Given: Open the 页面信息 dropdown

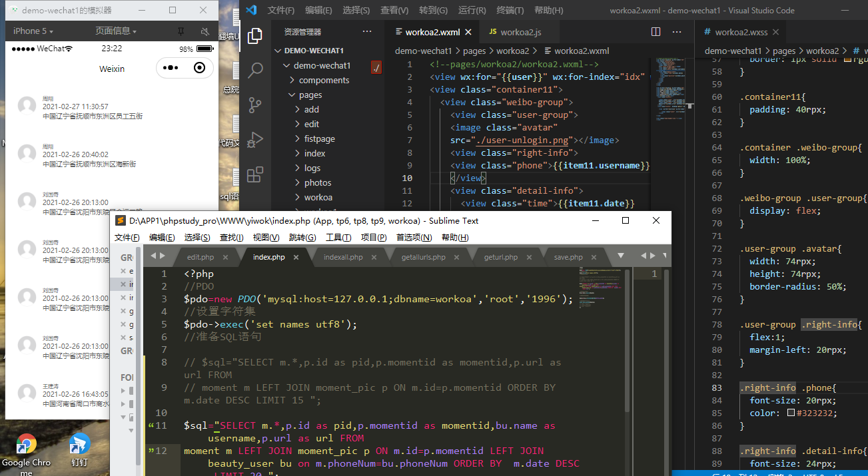Looking at the screenshot, I should 115,31.
